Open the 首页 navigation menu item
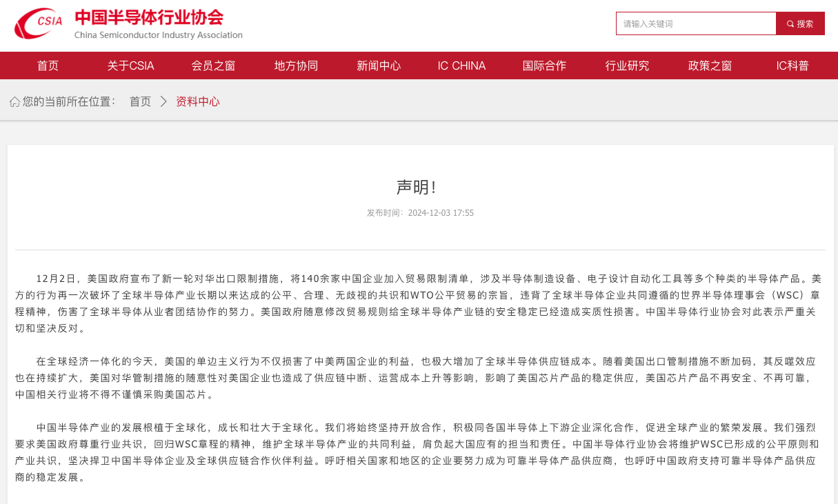Image resolution: width=838 pixels, height=504 pixels. (48, 65)
